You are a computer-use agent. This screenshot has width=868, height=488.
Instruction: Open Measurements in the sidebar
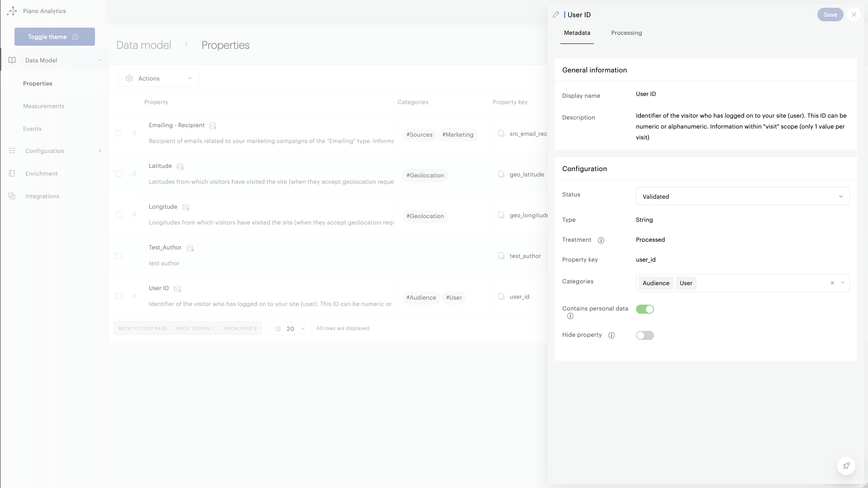point(43,106)
